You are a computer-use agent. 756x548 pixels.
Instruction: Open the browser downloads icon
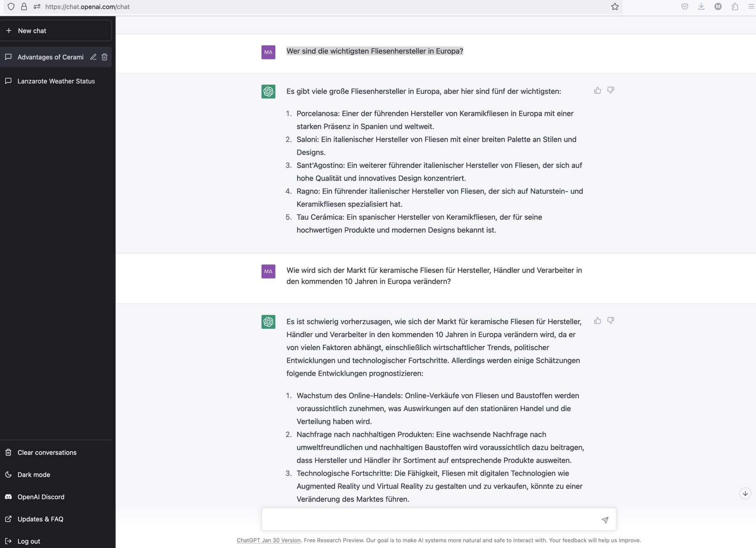click(x=701, y=7)
